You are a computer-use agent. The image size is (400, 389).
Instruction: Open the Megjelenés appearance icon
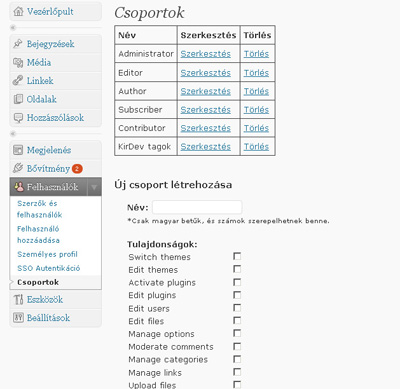(18, 150)
